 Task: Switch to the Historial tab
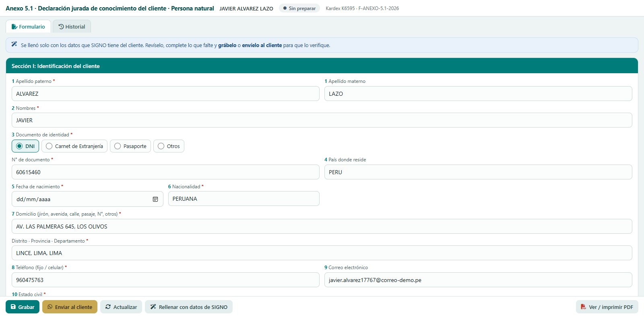72,27
